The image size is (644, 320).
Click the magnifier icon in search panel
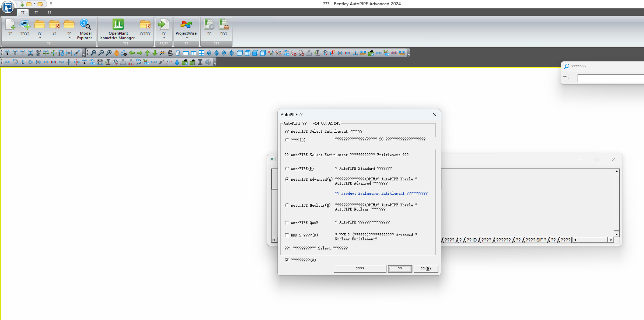pos(567,66)
